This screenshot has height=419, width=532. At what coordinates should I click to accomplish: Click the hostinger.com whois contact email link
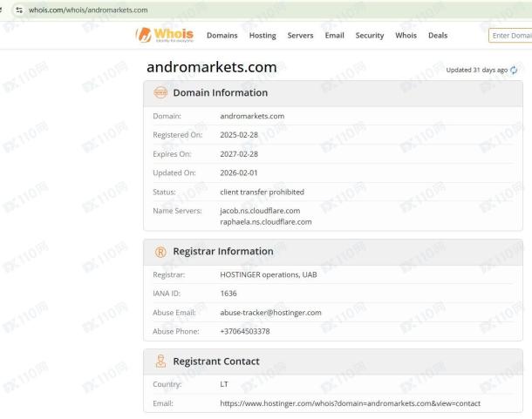coord(350,403)
